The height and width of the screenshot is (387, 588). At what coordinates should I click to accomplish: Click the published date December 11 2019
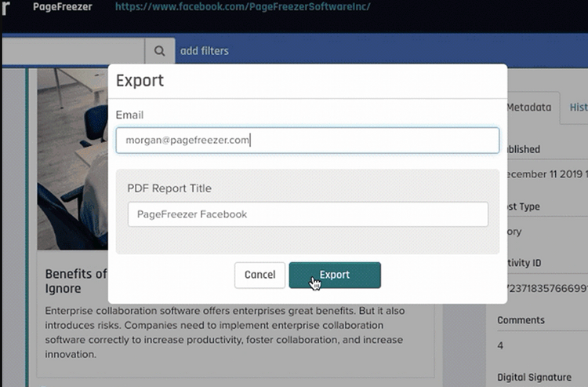coord(547,174)
